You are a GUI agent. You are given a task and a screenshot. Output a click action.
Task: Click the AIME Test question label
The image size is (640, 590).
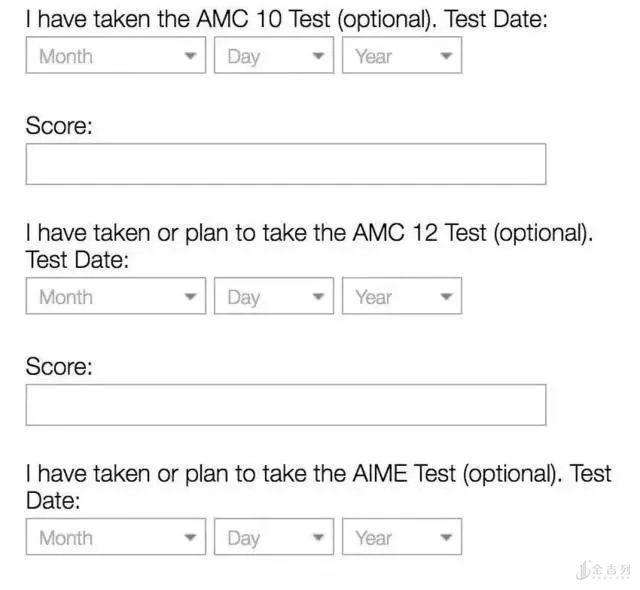coord(317,474)
